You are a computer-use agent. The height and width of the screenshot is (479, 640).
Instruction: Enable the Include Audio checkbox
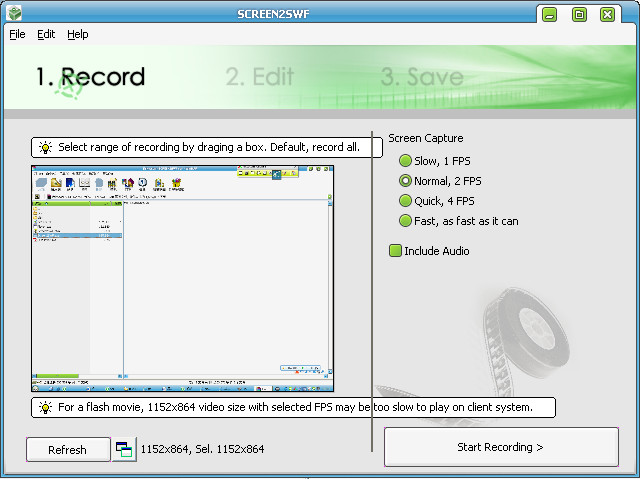[429, 251]
